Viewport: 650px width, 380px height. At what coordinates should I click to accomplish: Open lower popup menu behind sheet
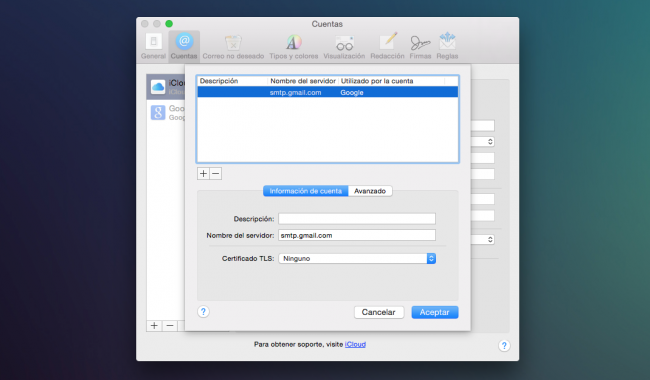pyautogui.click(x=483, y=240)
